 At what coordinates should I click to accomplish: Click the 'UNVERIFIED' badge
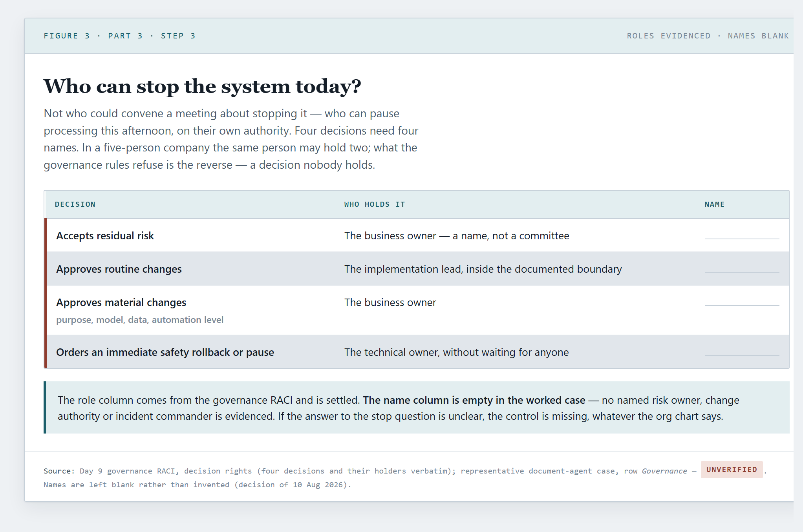pos(732,470)
